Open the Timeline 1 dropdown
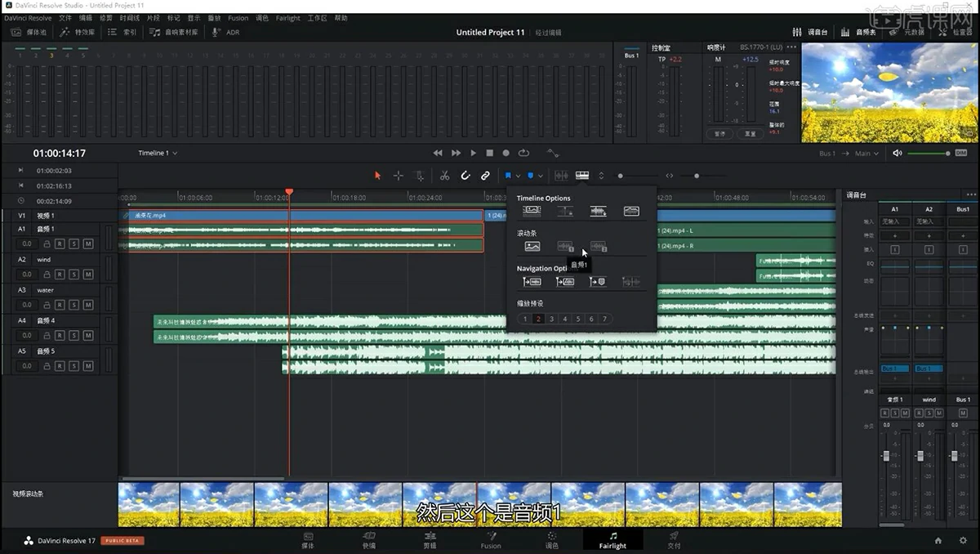Image resolution: width=980 pixels, height=554 pixels. coord(158,153)
